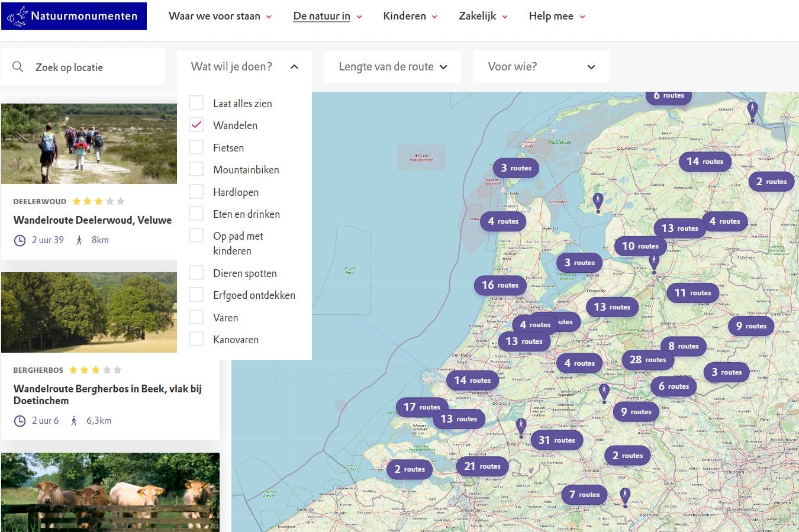Click the Natuurmonumenten bird logo
Viewport: 799px width, 532px height.
[x=18, y=16]
